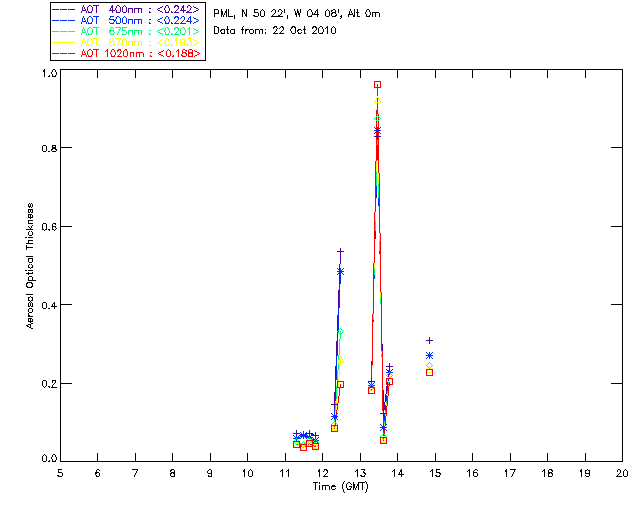Click the AOT 500nm blue legend entry
Viewport: 640px width, 512px height.
click(x=127, y=20)
